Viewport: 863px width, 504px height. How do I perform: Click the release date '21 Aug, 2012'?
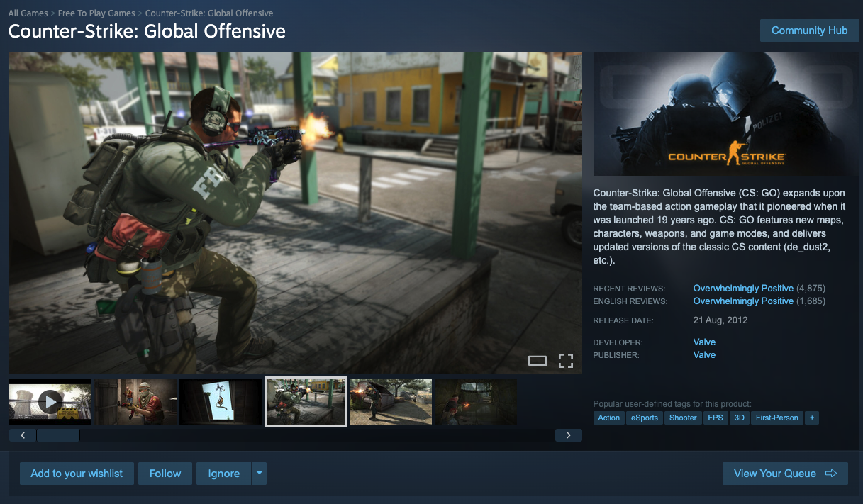pyautogui.click(x=720, y=320)
